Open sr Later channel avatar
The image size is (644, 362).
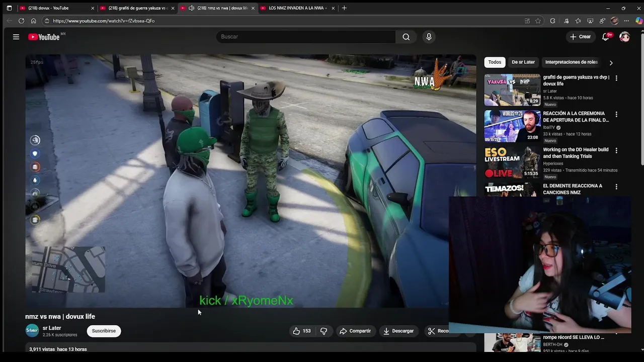point(32,330)
